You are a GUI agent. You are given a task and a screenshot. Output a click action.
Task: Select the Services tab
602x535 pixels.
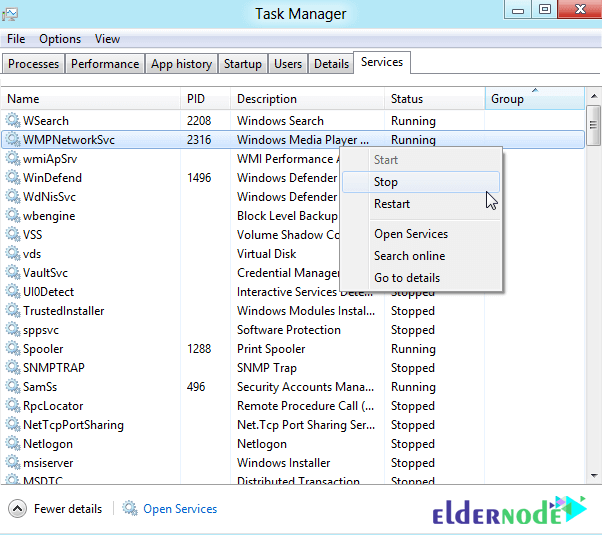coord(382,62)
